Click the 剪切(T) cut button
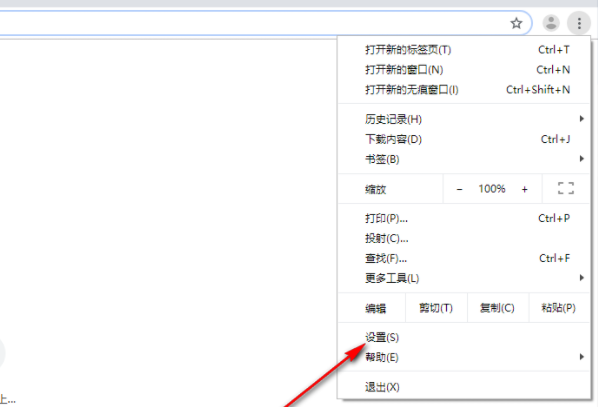598x407 pixels. pos(436,308)
